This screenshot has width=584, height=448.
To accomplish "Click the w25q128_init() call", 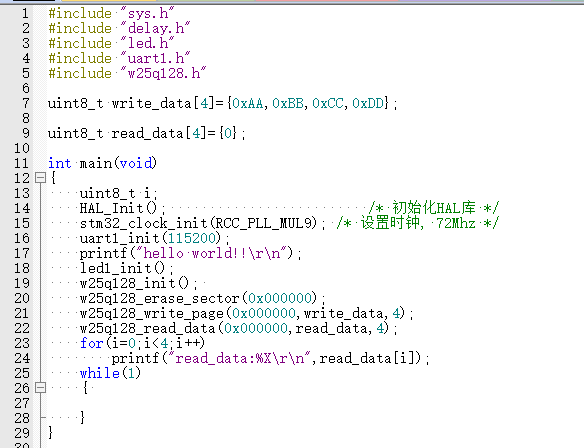I will (x=138, y=283).
